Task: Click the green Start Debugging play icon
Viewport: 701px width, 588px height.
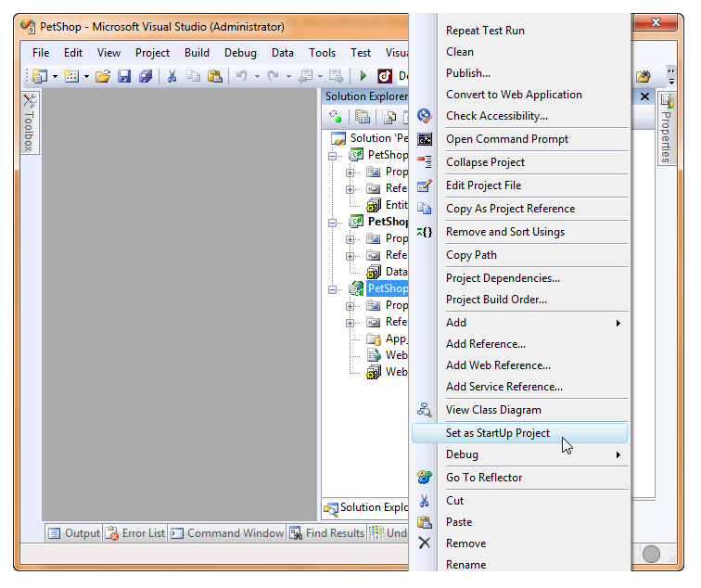Action: click(x=363, y=76)
